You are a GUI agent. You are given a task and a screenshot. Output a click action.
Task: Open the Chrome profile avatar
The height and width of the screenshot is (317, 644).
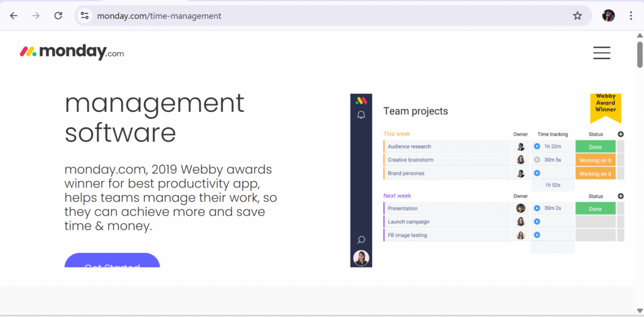coord(608,16)
